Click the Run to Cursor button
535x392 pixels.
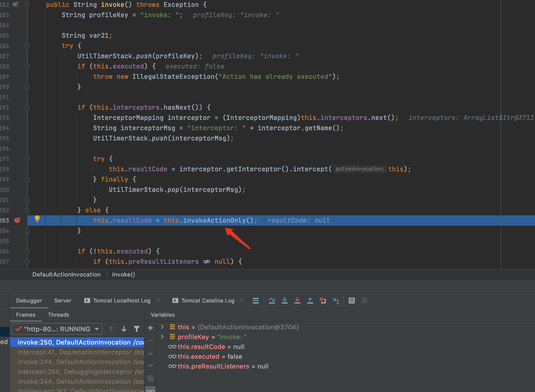tap(336, 300)
